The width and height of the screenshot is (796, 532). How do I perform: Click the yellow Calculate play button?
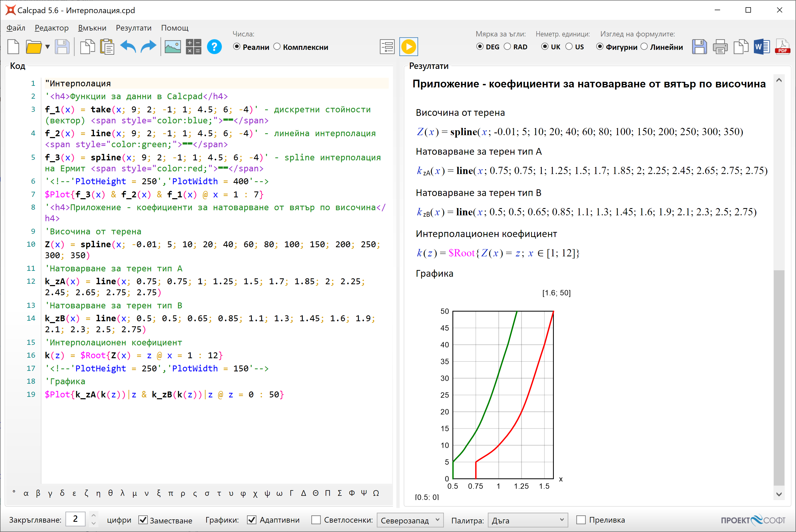coord(408,47)
